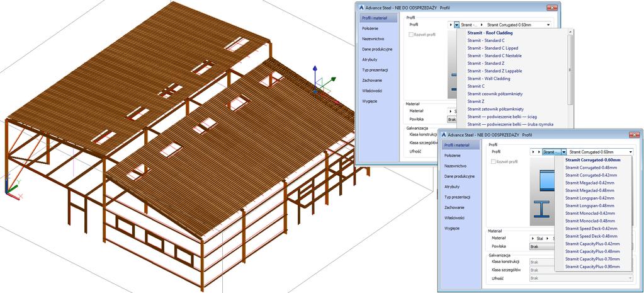Select Stramit Speed Deck-0.48mm profile
The height and width of the screenshot is (293, 644).
[x=592, y=236]
